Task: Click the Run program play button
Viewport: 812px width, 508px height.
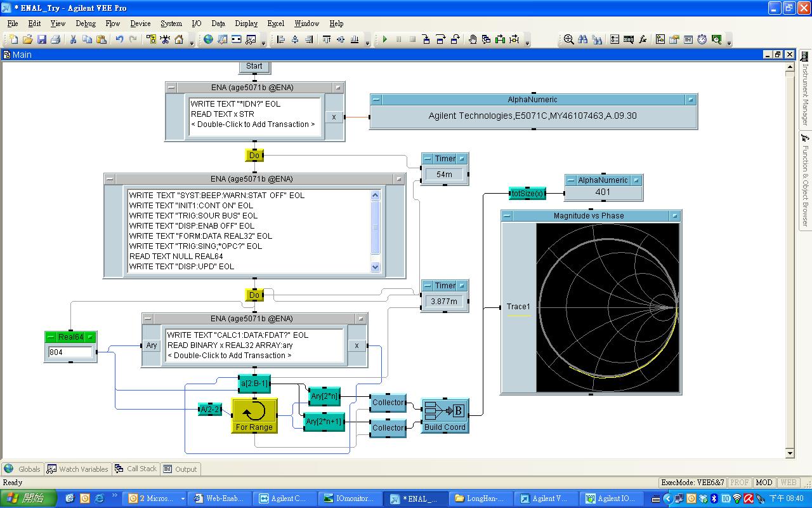Action: [x=384, y=39]
